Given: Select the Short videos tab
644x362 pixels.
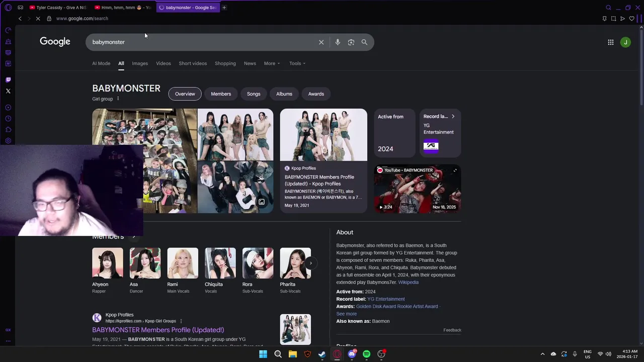Looking at the screenshot, I should 193,63.
